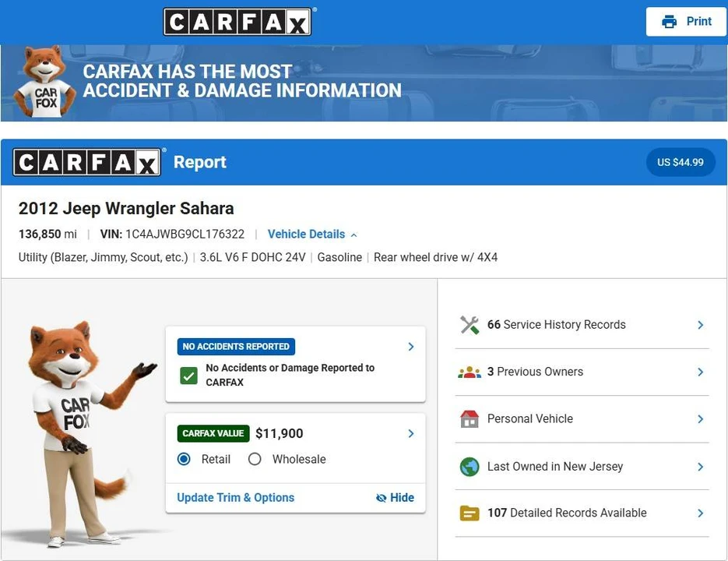
Task: Click the 3.6L V6 F DOHC 24V engine text
Action: click(x=252, y=257)
